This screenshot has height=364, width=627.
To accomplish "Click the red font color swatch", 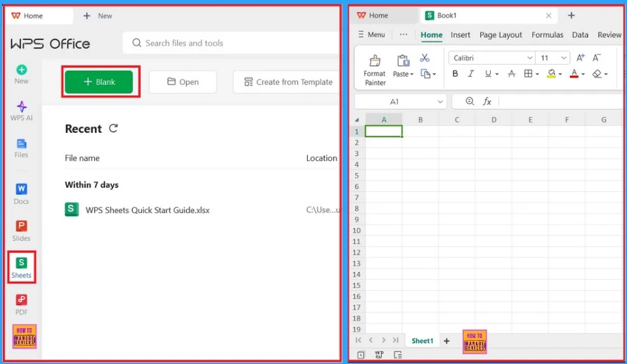I will pos(574,74).
